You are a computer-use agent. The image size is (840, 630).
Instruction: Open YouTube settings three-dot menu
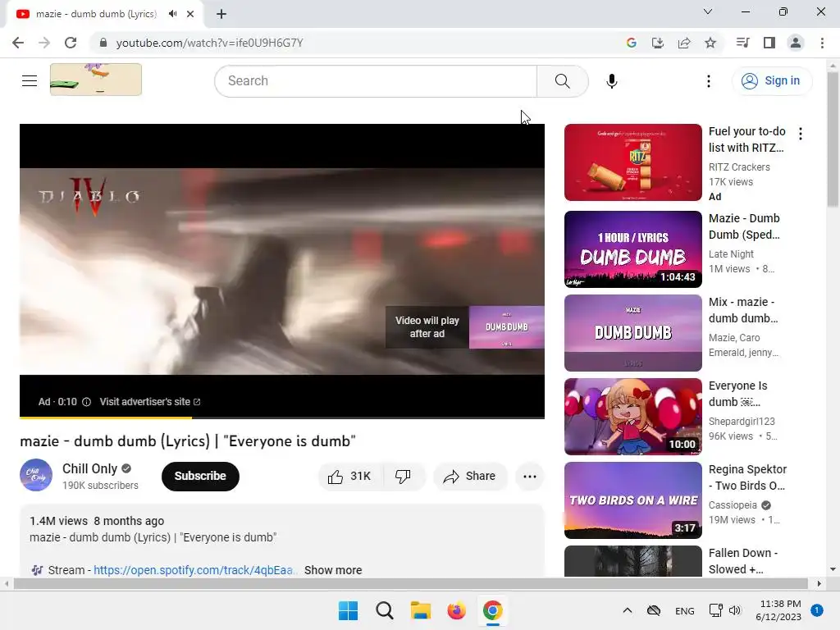(708, 81)
